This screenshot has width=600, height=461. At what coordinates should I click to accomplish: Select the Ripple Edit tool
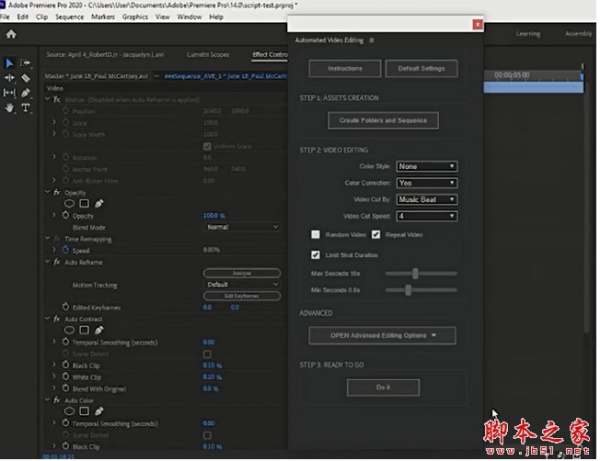point(9,78)
